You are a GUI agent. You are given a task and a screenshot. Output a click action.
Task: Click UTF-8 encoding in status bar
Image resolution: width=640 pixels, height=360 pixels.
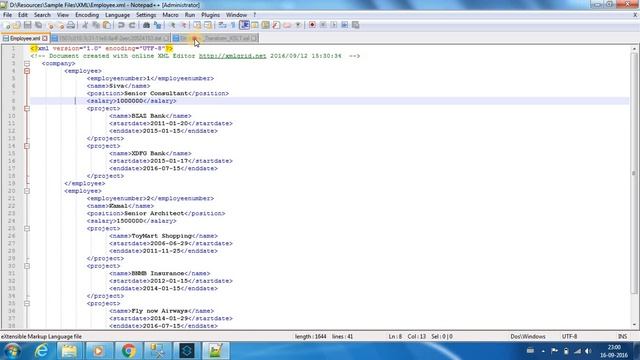pos(569,337)
